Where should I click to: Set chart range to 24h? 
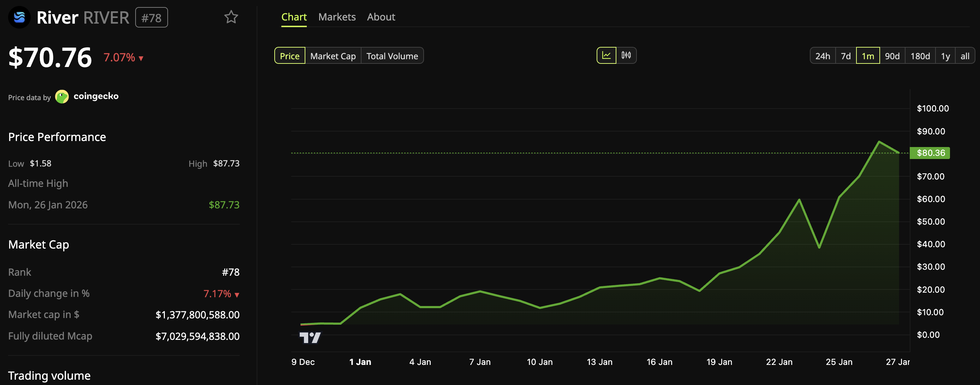click(x=823, y=56)
